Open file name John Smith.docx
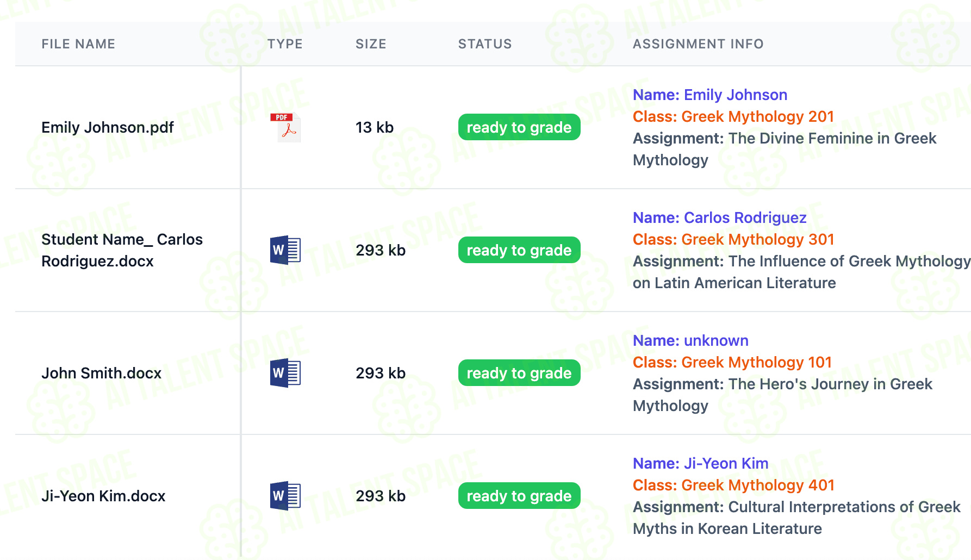 click(x=102, y=373)
